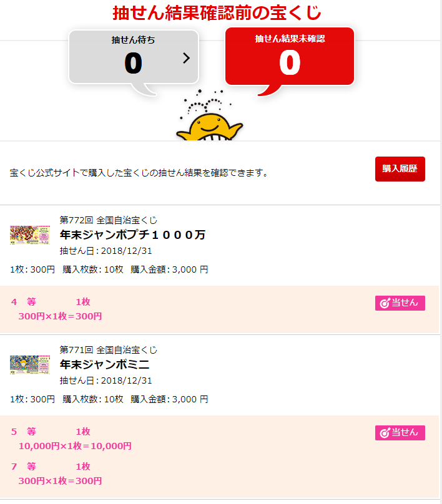
Task: Click 当せん badge for 年末ジャンボミニ
Action: click(400, 433)
